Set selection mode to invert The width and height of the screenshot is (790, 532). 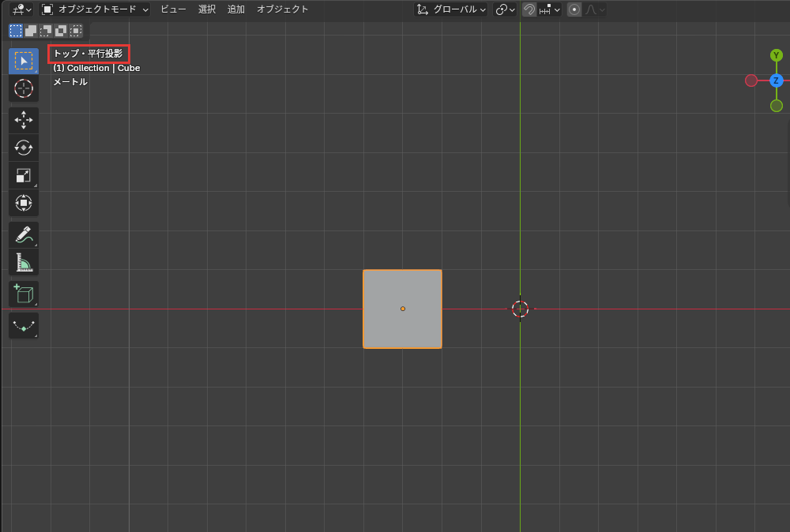pyautogui.click(x=61, y=31)
